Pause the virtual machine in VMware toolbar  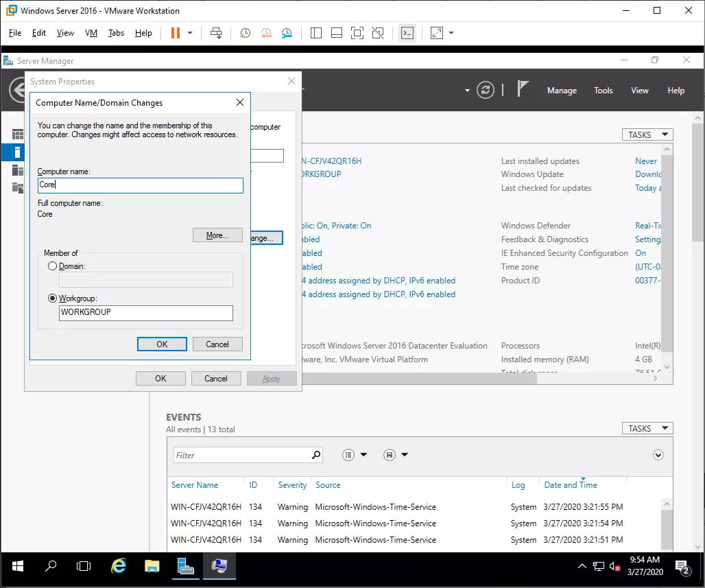click(176, 33)
